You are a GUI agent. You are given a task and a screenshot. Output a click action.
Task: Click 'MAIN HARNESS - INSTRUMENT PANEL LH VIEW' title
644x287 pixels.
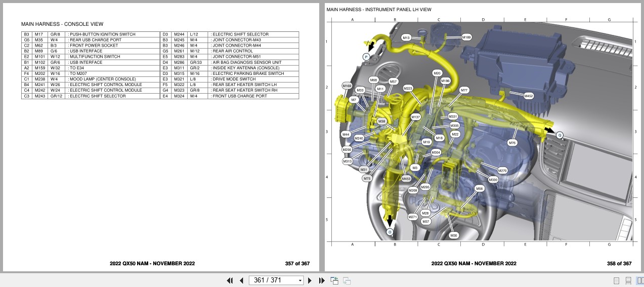tap(379, 9)
